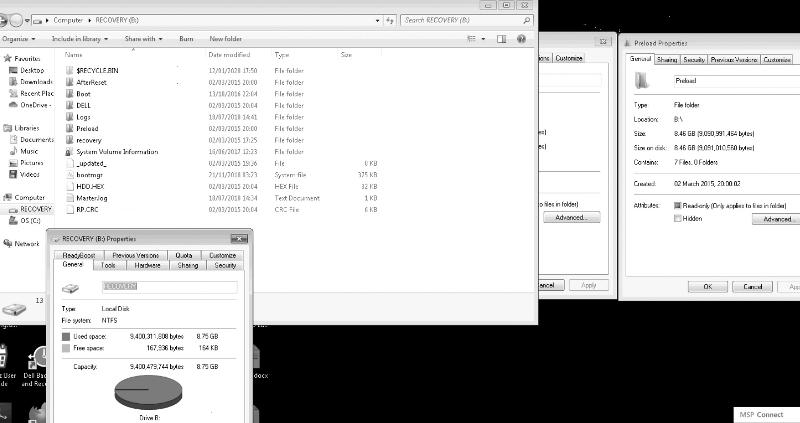This screenshot has height=423, width=800.
Task: Open Downloads in Favorites sidebar
Action: 31,82
